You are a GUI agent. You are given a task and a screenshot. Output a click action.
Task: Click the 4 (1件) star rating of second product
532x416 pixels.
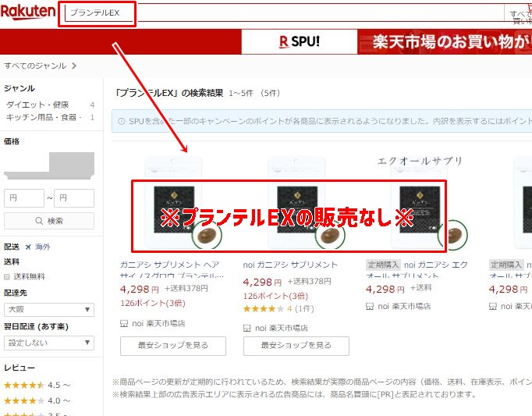[278, 309]
